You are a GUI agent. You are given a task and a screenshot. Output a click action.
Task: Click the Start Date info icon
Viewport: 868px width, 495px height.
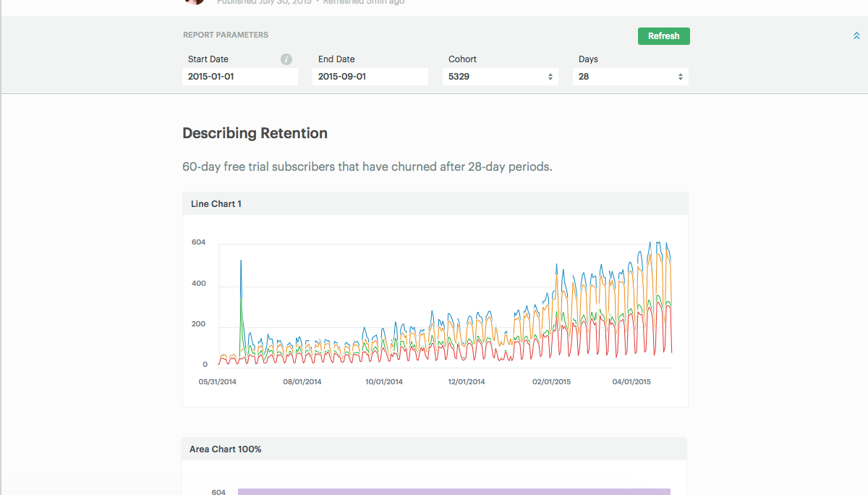coord(286,59)
